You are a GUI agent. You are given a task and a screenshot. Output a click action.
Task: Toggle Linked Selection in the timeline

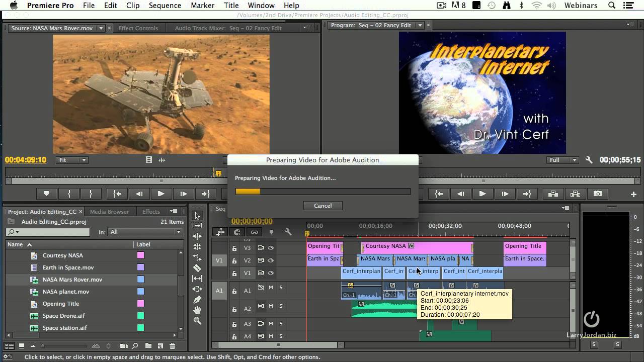[x=255, y=232]
